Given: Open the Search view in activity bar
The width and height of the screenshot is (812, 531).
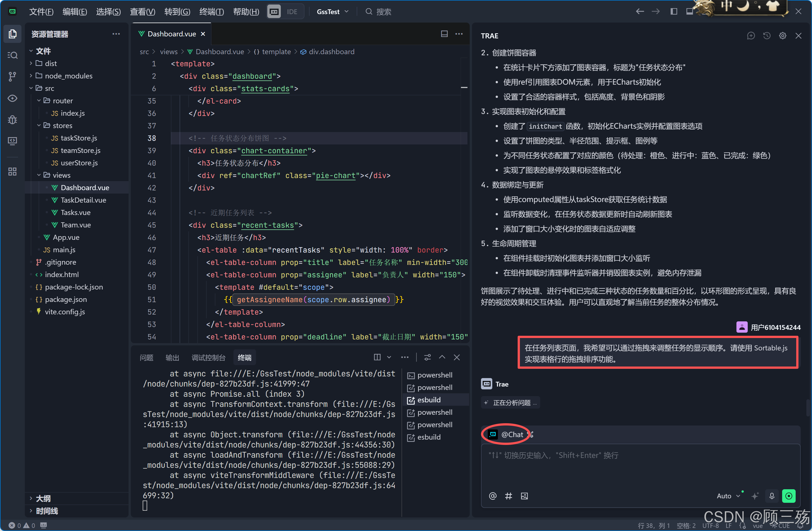Looking at the screenshot, I should (x=13, y=55).
